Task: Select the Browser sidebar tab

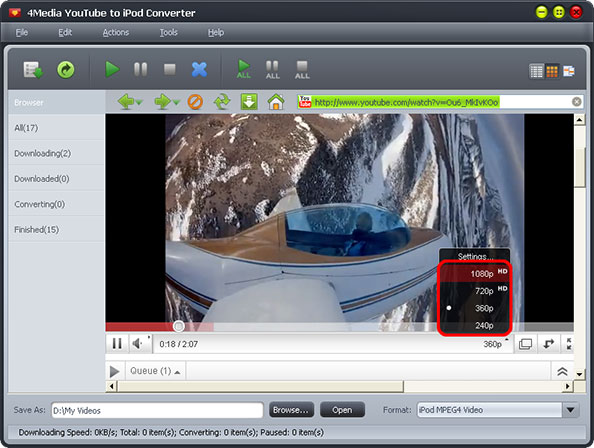Action: pos(56,102)
